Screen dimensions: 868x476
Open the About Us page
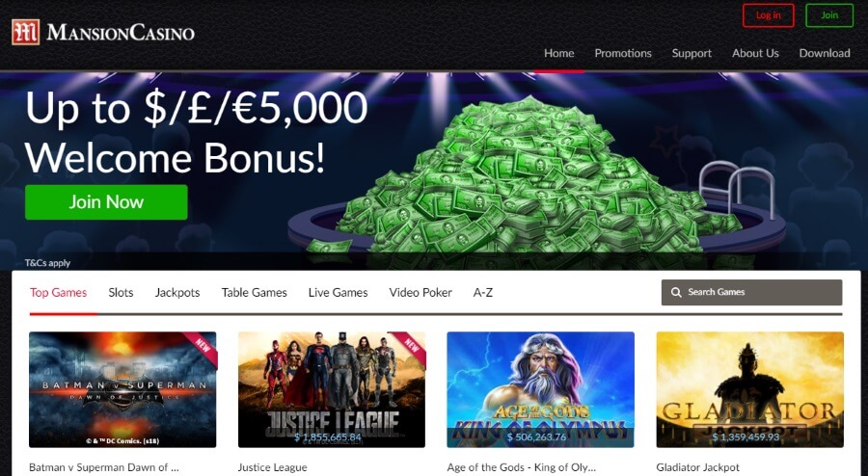click(755, 53)
